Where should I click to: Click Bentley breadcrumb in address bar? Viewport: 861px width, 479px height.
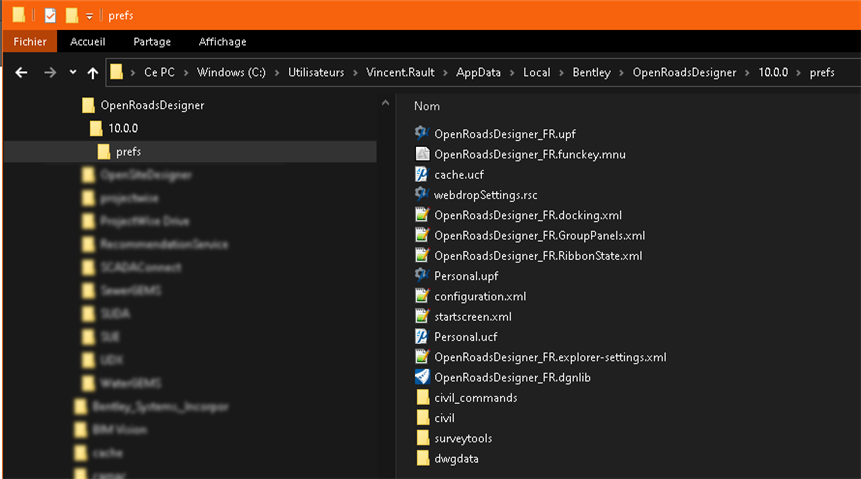591,73
